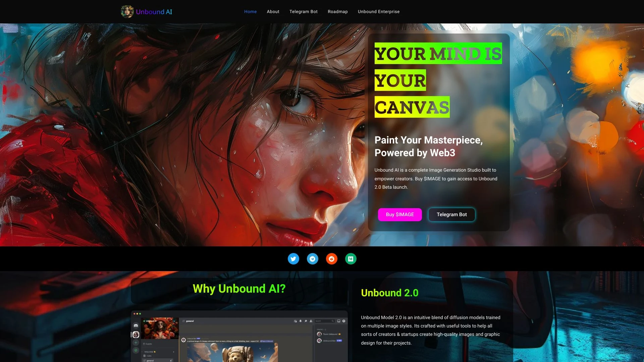
Task: Select the Telegram Bot tab item
Action: [304, 11]
